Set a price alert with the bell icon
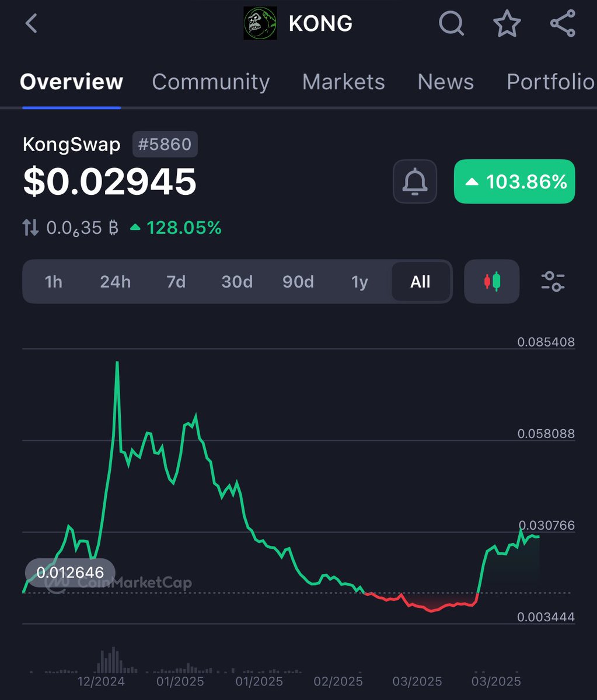597x700 pixels. 415,181
